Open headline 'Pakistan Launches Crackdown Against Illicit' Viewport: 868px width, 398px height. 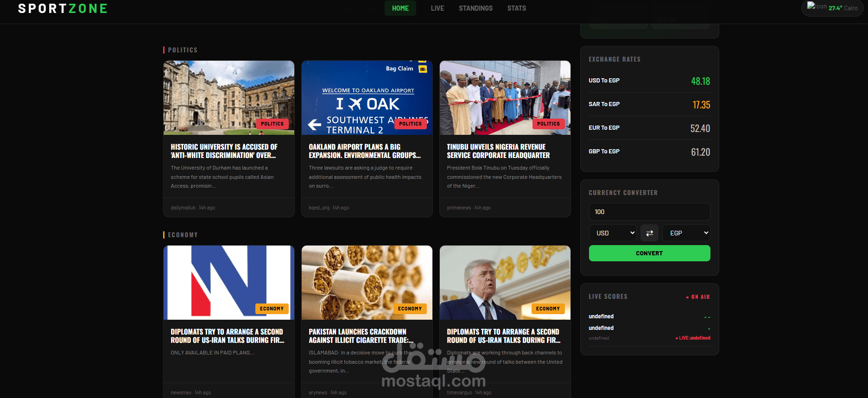tap(361, 336)
